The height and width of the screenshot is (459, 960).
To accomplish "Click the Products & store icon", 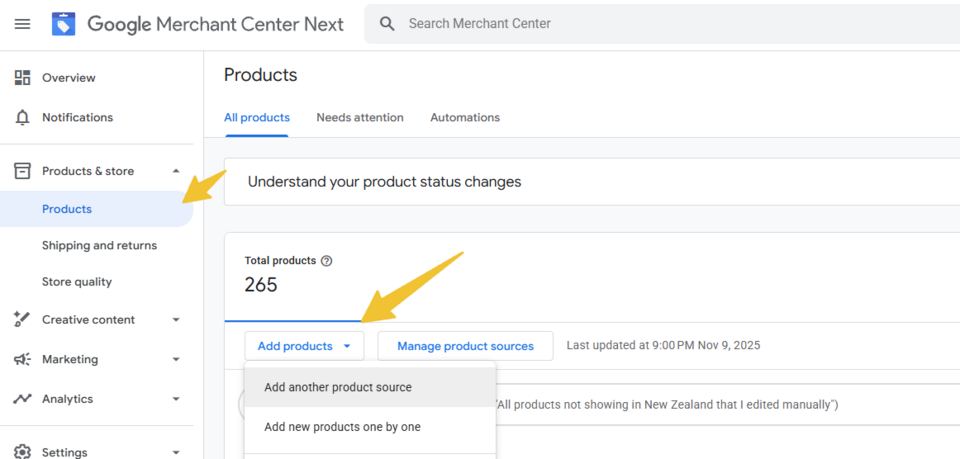I will tap(22, 171).
